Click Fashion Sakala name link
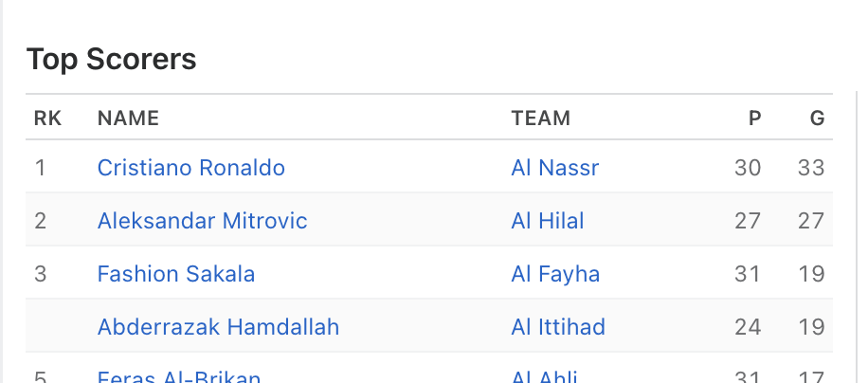Screen dimensions: 868x383 click(x=176, y=274)
